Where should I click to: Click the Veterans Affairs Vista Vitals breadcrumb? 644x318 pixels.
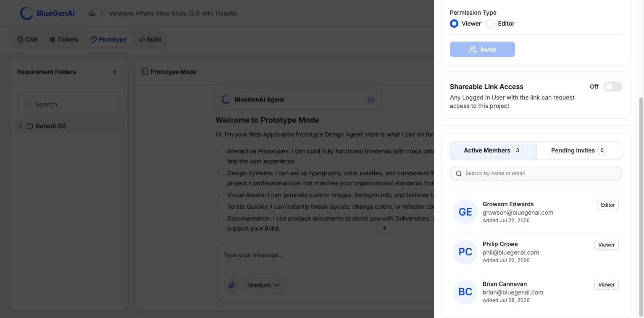point(173,13)
